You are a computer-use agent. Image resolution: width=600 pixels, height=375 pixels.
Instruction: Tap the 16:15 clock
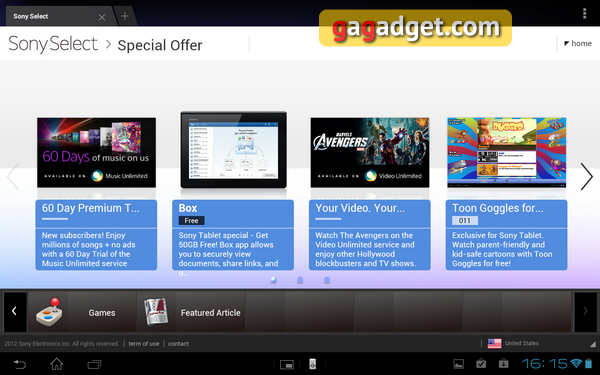[544, 364]
